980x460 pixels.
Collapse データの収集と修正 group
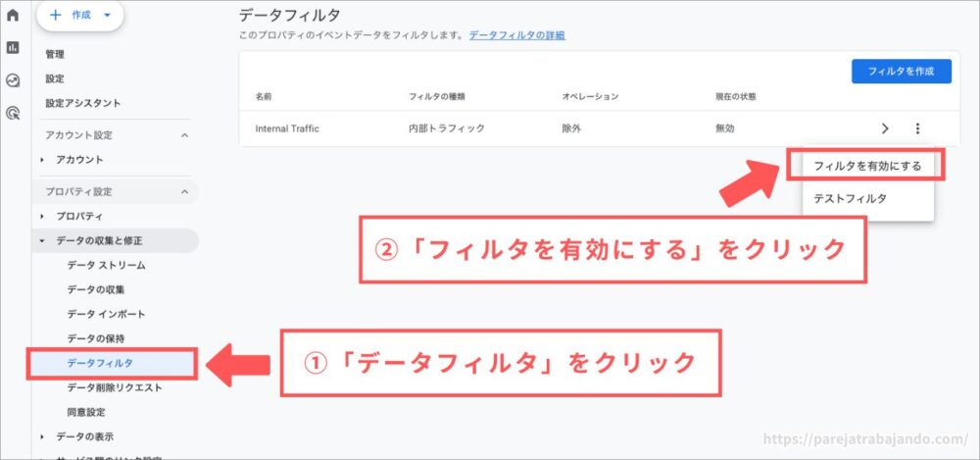(42, 240)
